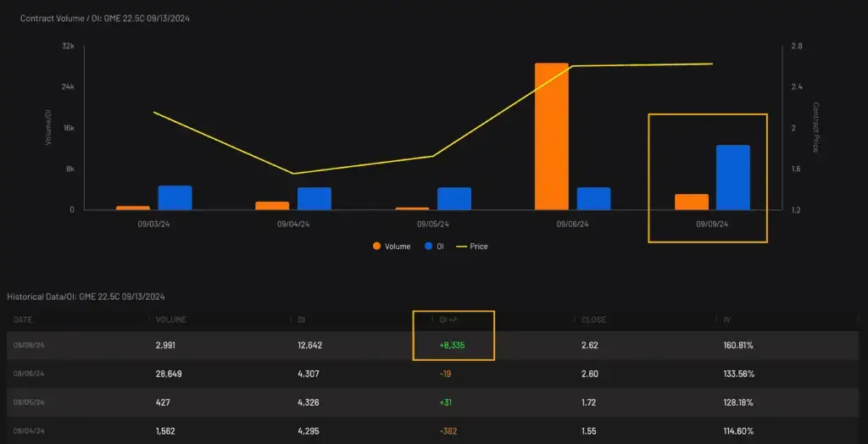Click the IV cell 128.18%
The image size is (868, 444).
(739, 403)
